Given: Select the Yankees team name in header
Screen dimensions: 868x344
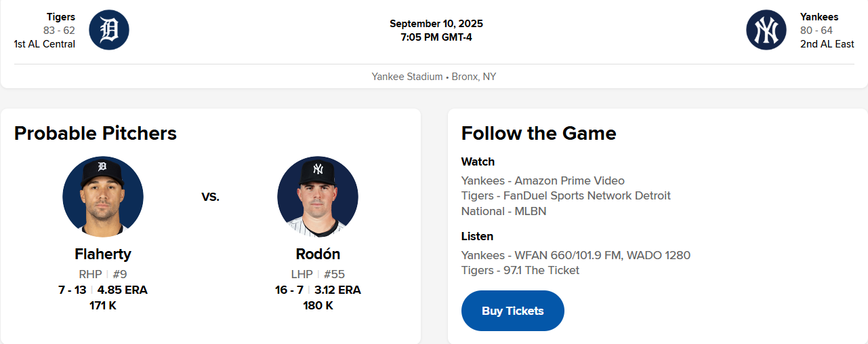Looking at the screenshot, I should (x=819, y=17).
